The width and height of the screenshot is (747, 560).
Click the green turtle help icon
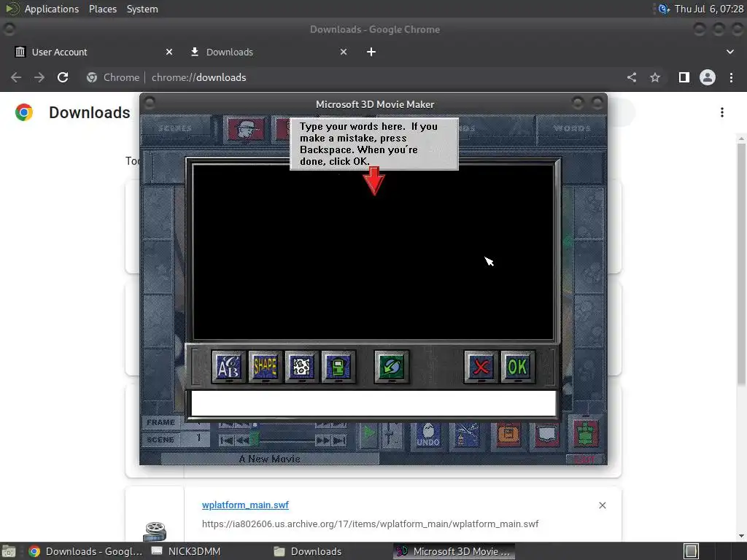pos(586,433)
